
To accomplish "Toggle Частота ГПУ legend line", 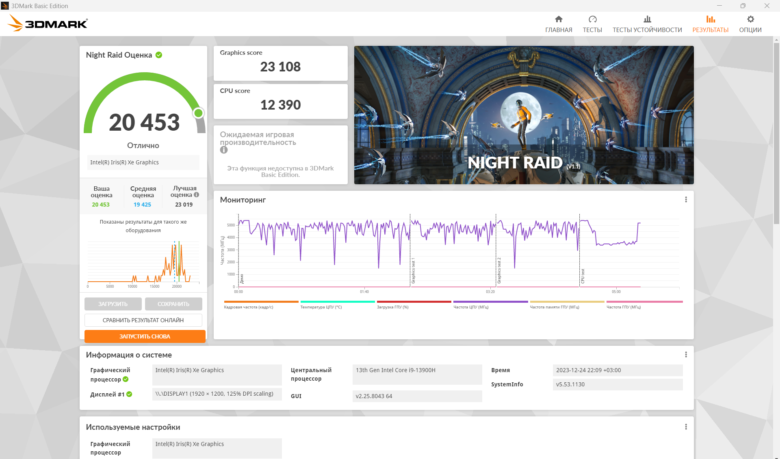I will pos(645,302).
